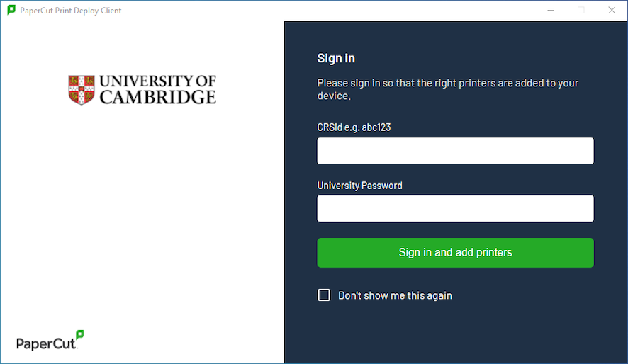Click the "Don't show me this again" label text
628x364 pixels.
(395, 295)
